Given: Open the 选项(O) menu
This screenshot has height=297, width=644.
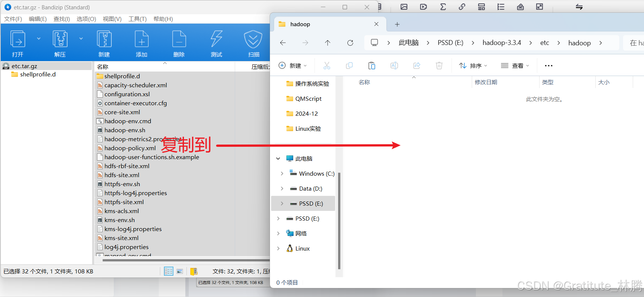Looking at the screenshot, I should (86, 19).
